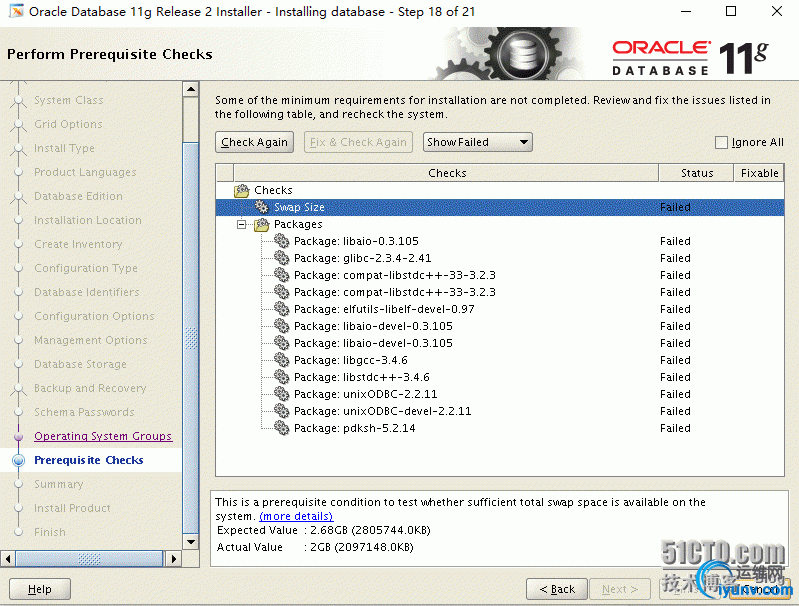Click the Operating System Groups step marker

coord(18,436)
